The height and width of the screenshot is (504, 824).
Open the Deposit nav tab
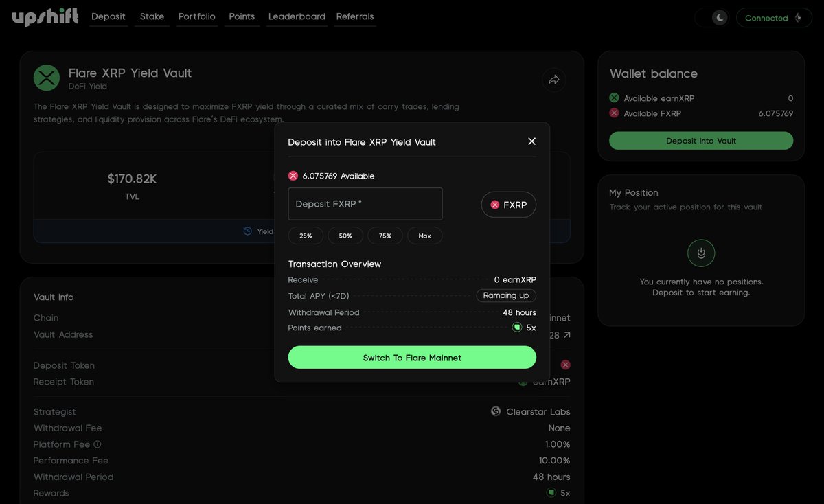click(x=108, y=16)
